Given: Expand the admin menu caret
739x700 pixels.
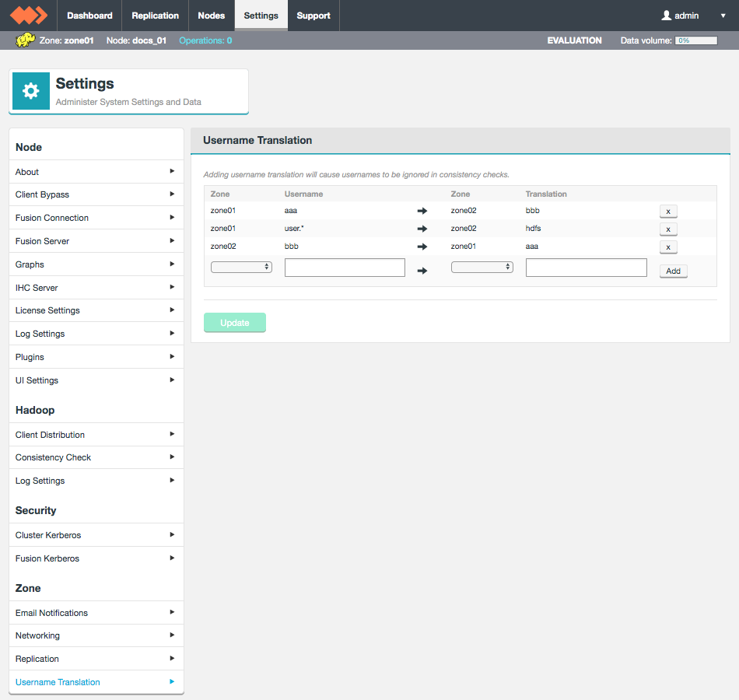Looking at the screenshot, I should coord(723,16).
